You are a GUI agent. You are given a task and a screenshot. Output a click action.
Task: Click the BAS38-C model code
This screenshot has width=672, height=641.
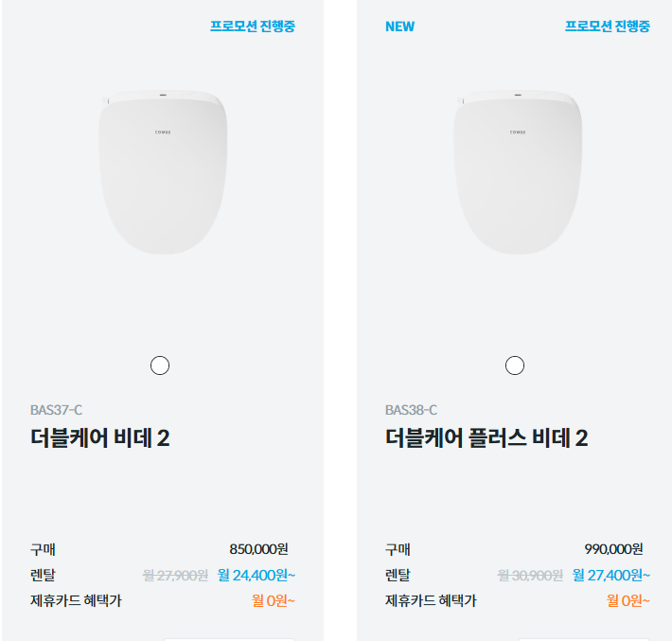[x=411, y=410]
